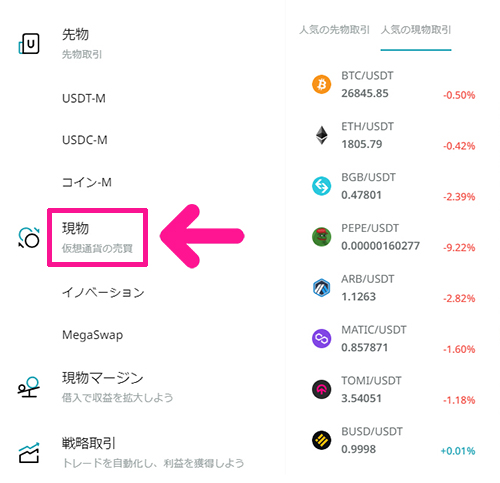Open the TOMI/USDT pair row
Screen dimensions: 500x483
pyautogui.click(x=393, y=389)
